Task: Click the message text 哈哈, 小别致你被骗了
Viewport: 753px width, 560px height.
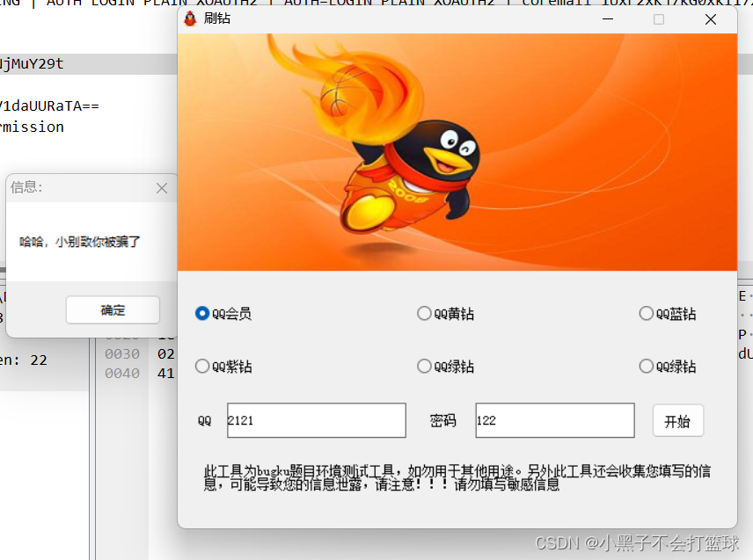Action: tap(80, 242)
